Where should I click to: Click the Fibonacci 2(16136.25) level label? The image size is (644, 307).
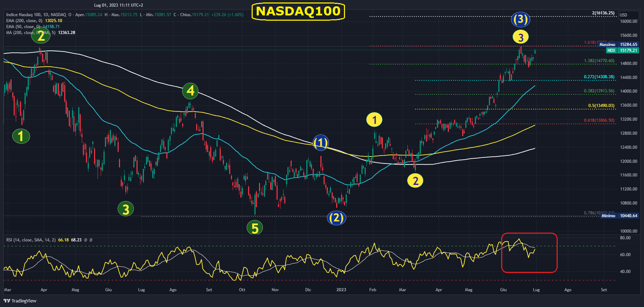pyautogui.click(x=603, y=13)
